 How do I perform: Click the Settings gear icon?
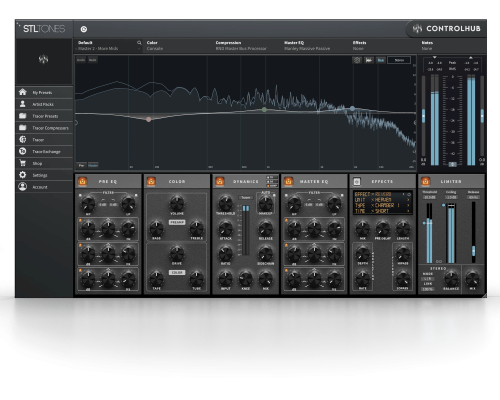pyautogui.click(x=23, y=175)
